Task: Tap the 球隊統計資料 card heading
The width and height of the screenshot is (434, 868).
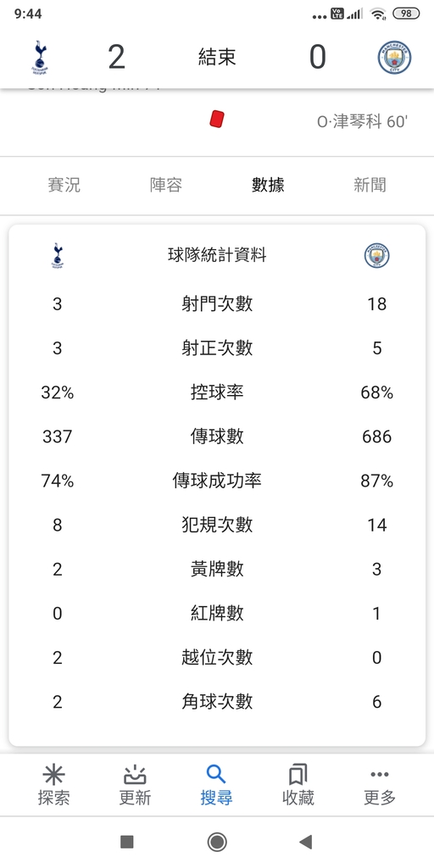Action: (x=217, y=255)
